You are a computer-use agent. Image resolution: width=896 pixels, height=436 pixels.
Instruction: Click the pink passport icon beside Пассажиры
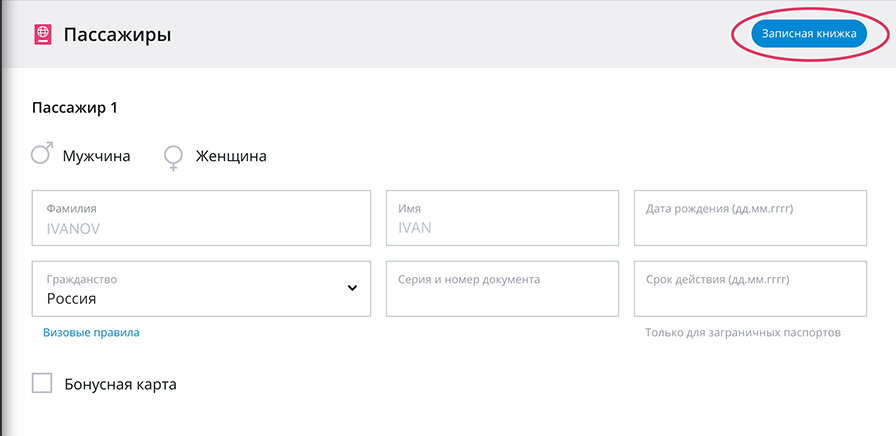coord(43,35)
